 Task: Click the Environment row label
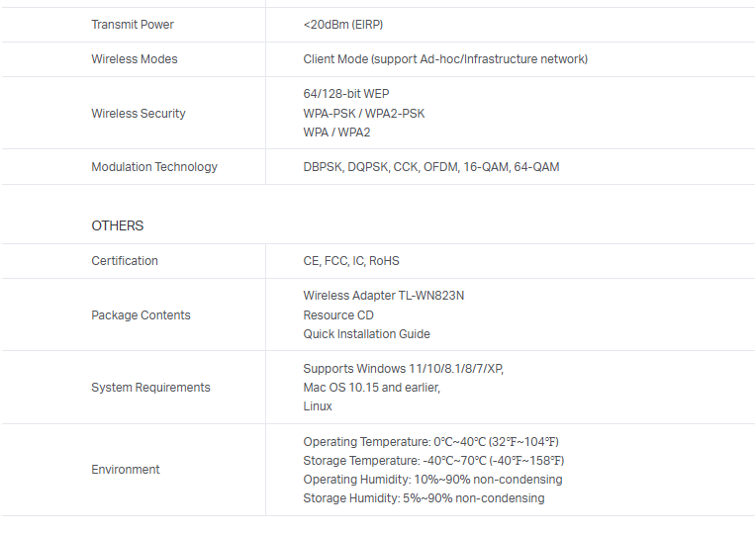126,470
